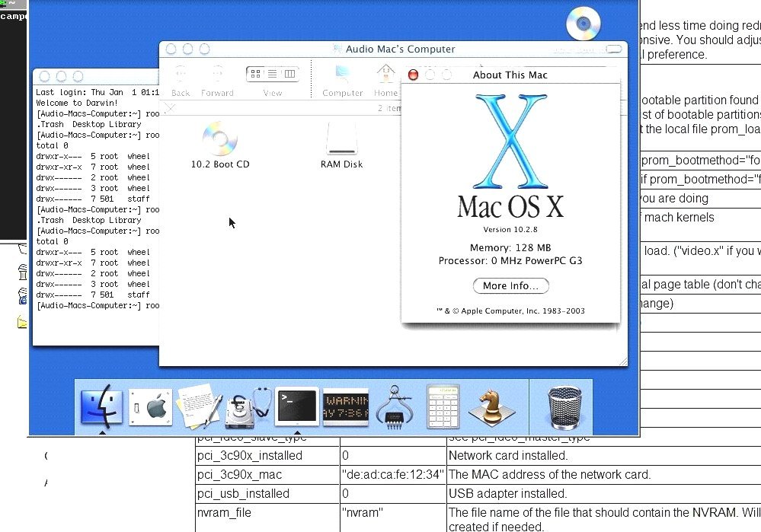The image size is (761, 532).
Task: Click the nvram_file table cell
Action: [267, 518]
